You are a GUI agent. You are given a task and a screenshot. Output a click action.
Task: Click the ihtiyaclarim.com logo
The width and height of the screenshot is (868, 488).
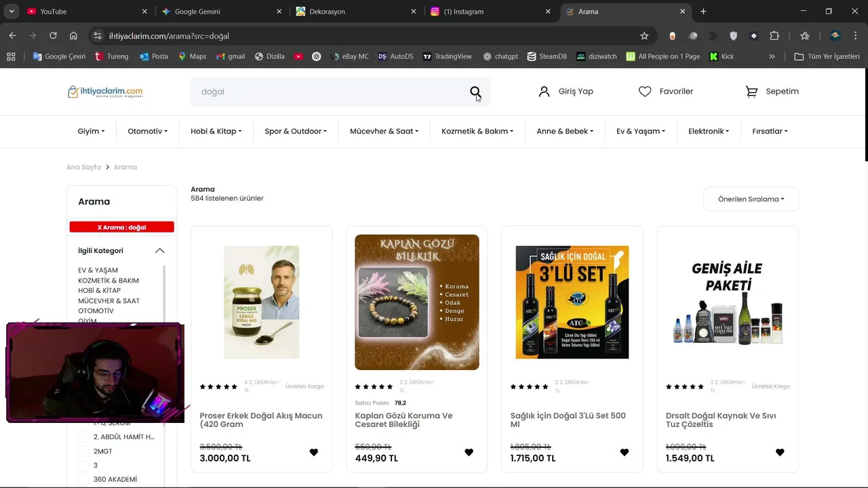pyautogui.click(x=105, y=91)
